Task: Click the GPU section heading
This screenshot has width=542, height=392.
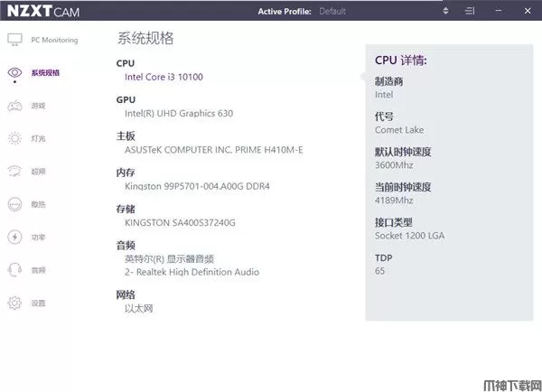Action: [x=126, y=100]
